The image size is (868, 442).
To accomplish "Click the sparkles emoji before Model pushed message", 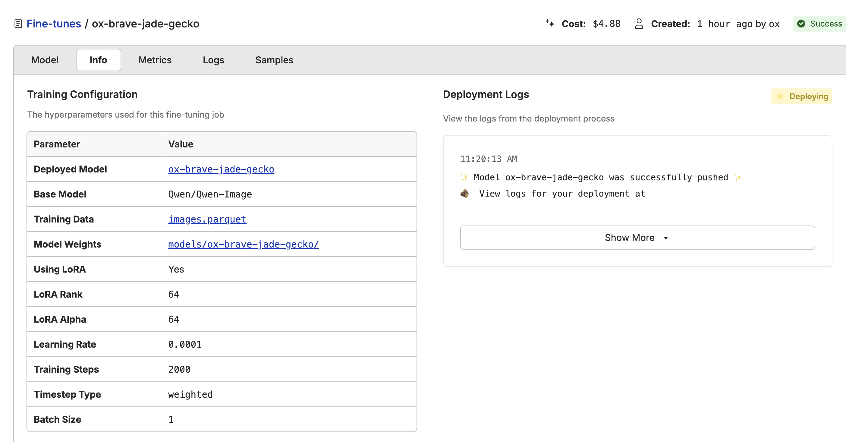I will point(464,177).
